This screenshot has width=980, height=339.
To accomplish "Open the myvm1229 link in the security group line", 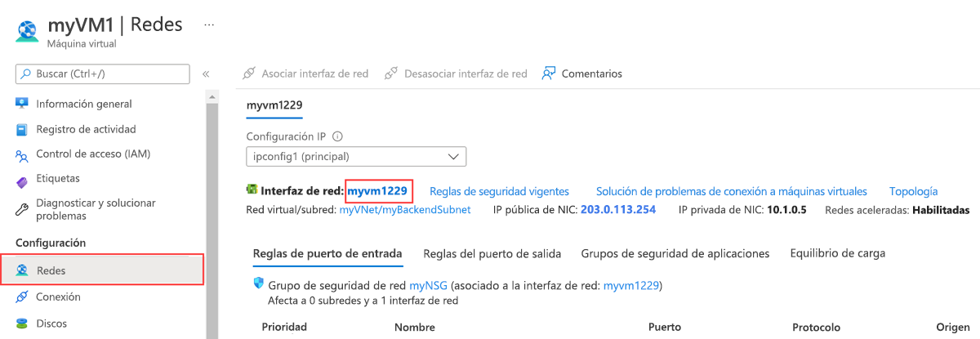I will click(630, 286).
